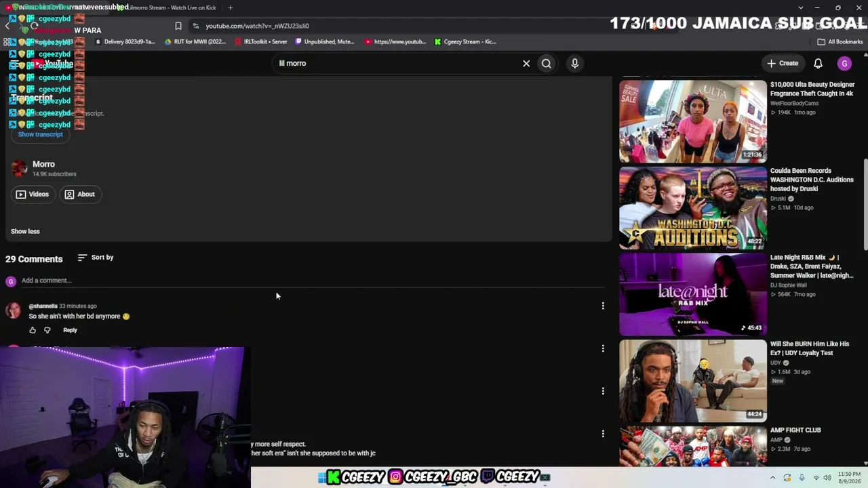Open a new browser tab

coord(231,7)
